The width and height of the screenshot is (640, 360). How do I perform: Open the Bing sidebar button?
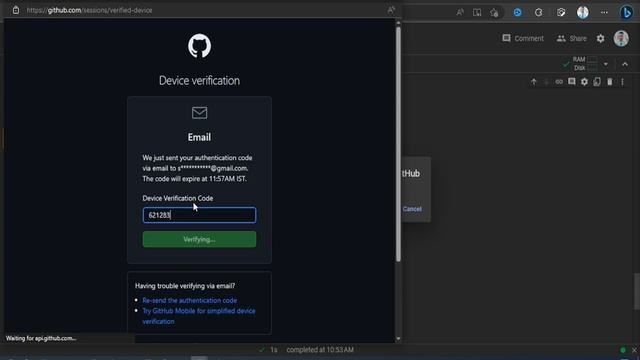pos(626,12)
